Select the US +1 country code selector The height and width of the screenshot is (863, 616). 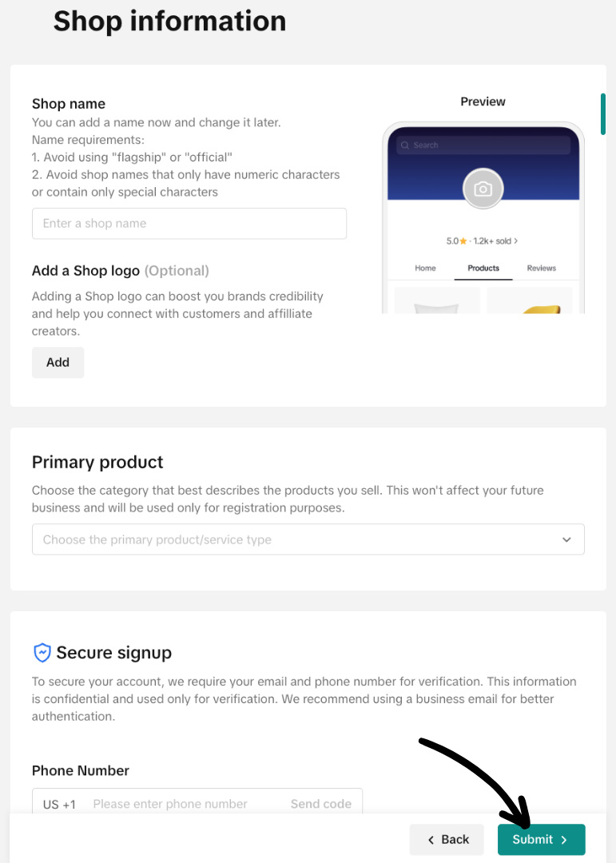click(x=58, y=804)
